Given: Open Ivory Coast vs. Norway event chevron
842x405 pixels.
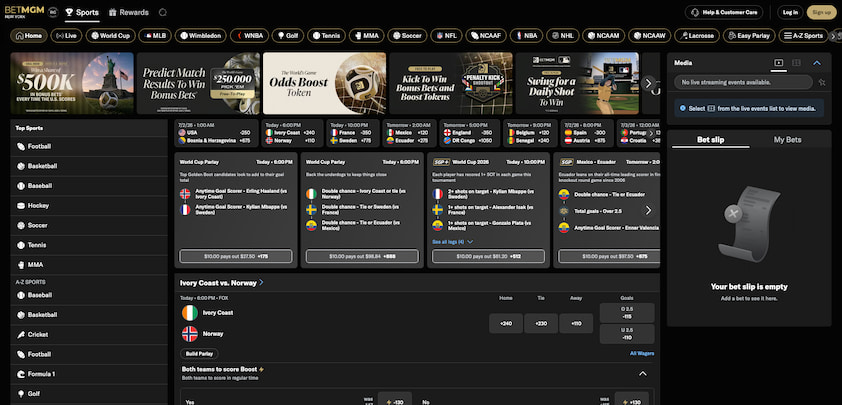Looking at the screenshot, I should (x=262, y=283).
